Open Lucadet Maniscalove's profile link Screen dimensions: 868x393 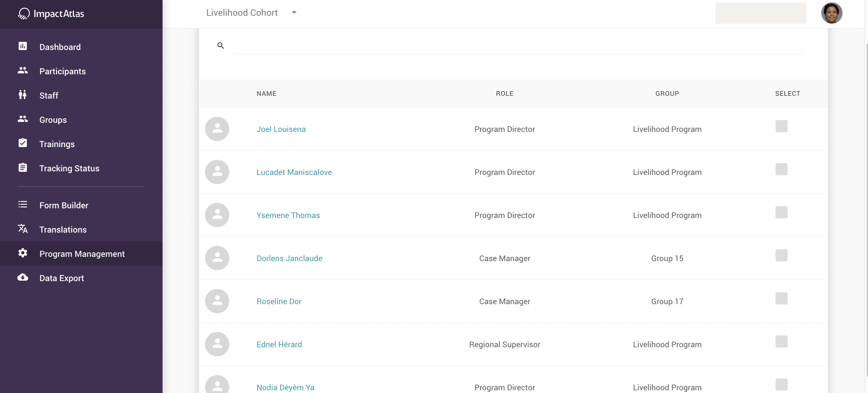(294, 172)
